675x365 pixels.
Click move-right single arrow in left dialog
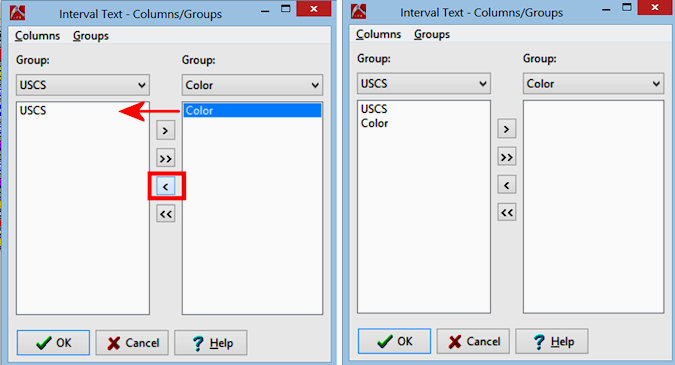click(166, 130)
